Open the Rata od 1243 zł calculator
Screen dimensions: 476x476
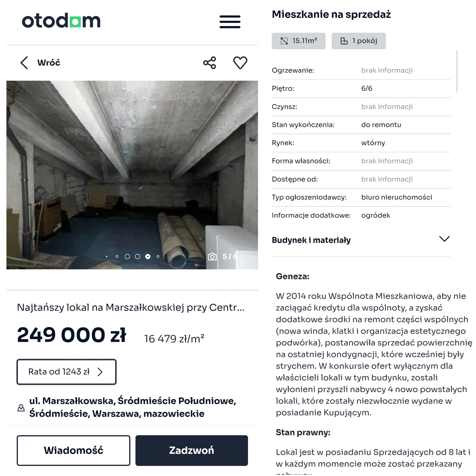click(x=66, y=372)
